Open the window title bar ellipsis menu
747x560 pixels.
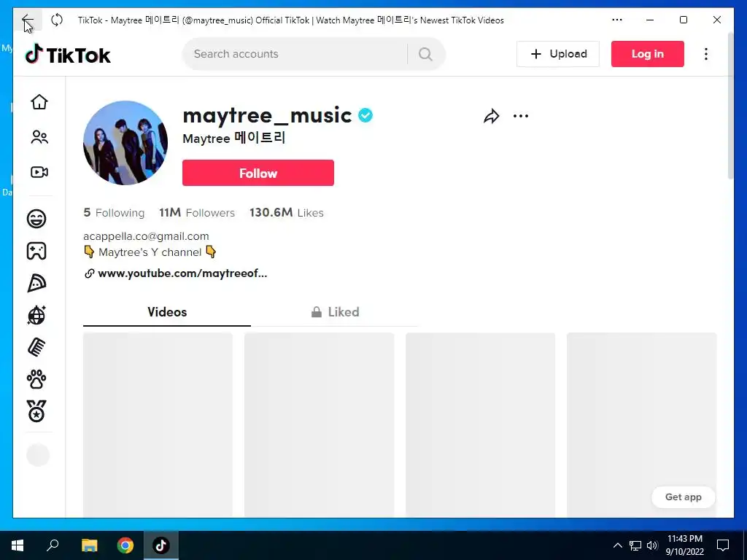pos(617,20)
